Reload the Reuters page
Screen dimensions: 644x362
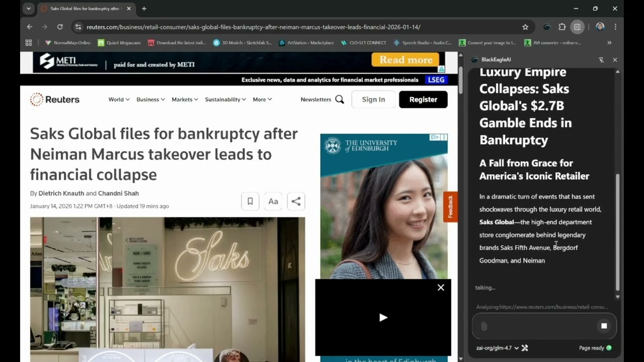[x=60, y=27]
